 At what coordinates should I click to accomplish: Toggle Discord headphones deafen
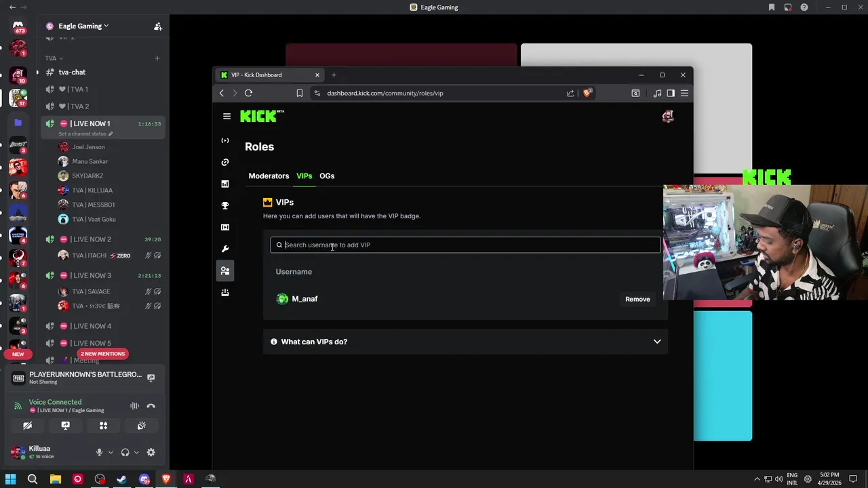pyautogui.click(x=125, y=452)
